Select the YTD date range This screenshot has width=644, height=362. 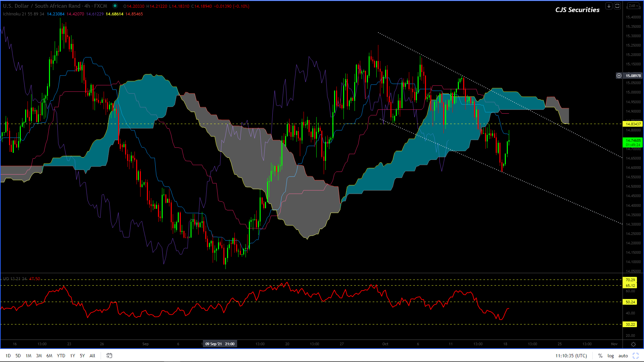pos(61,356)
